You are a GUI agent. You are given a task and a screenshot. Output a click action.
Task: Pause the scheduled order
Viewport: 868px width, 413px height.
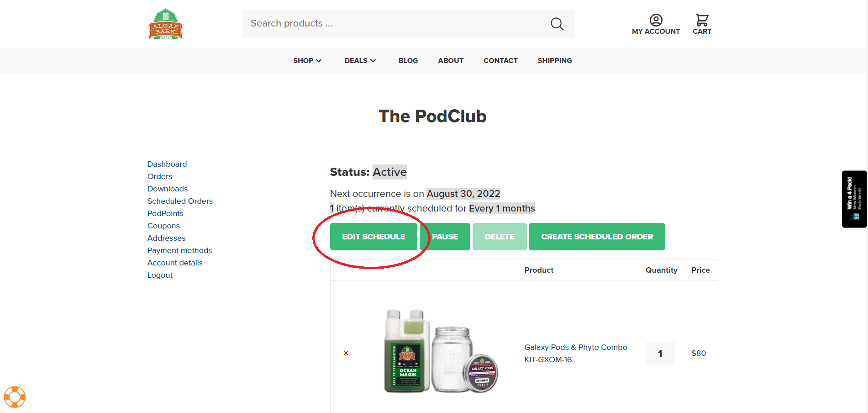tap(445, 237)
